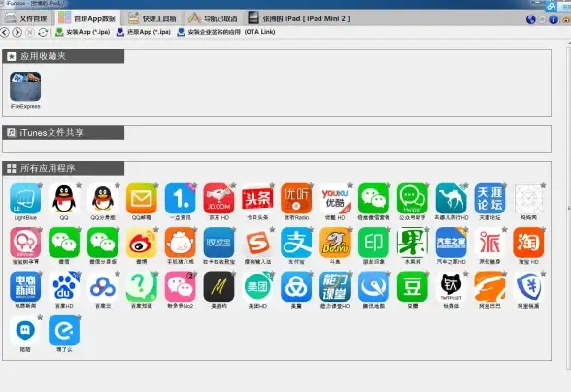This screenshot has height=392, width=571.
Task: Select the 优酷 HD (Youku) app icon
Action: [335, 198]
